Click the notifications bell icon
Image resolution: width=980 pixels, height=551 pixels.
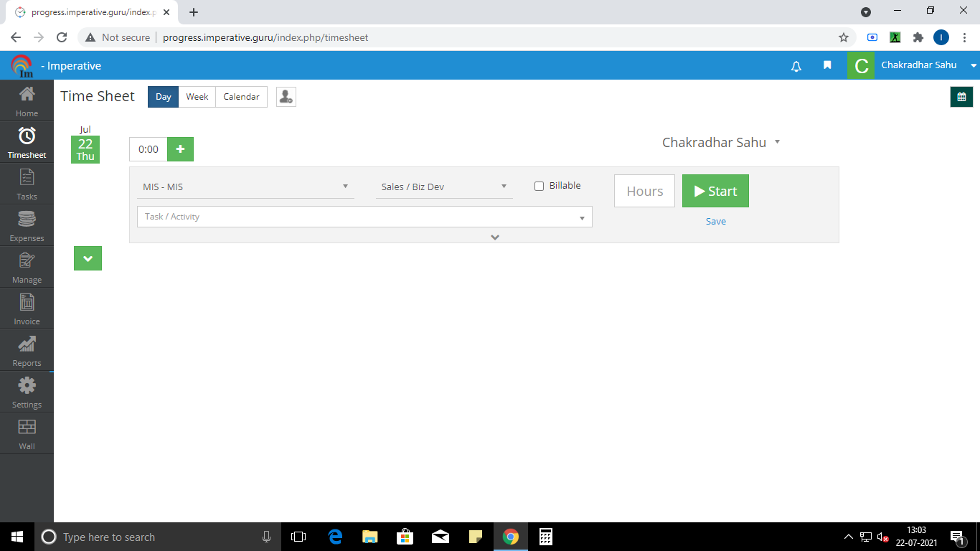pyautogui.click(x=796, y=65)
